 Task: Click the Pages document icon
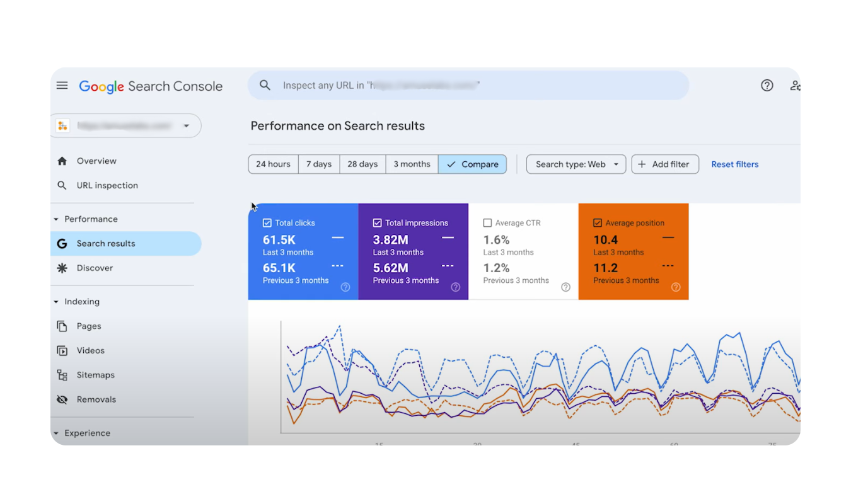click(x=62, y=326)
